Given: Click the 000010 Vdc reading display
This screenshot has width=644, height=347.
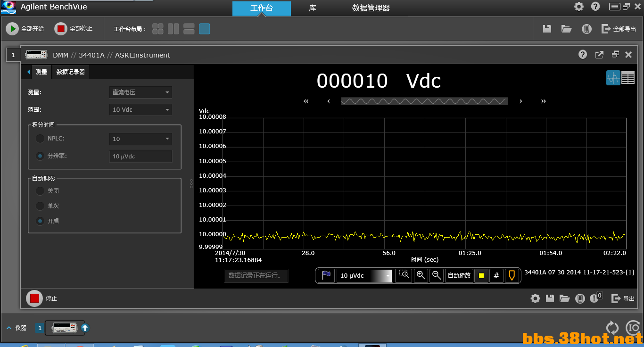Looking at the screenshot, I should point(379,81).
